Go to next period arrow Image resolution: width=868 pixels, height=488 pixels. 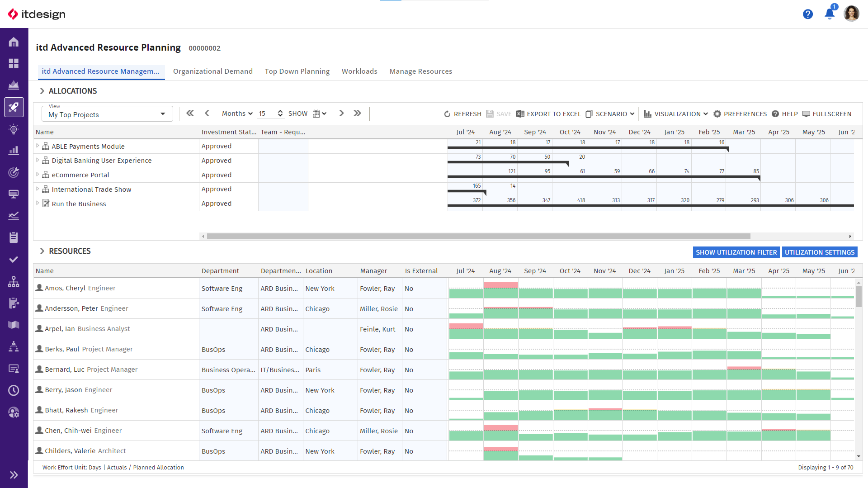(x=341, y=114)
